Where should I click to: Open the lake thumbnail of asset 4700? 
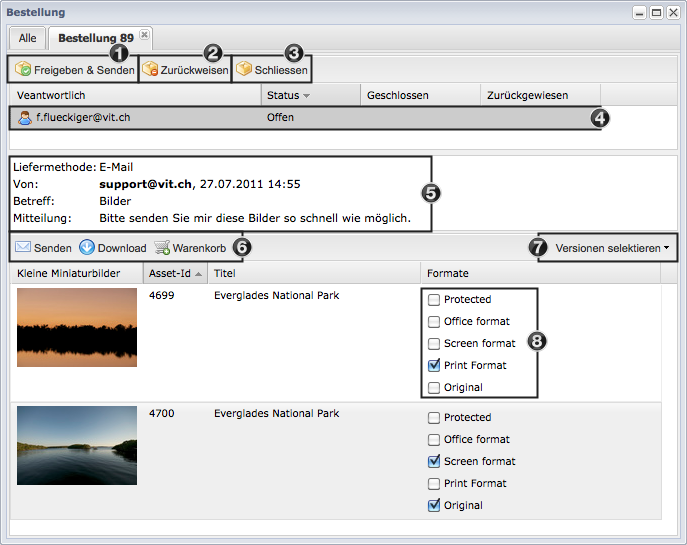[77, 445]
